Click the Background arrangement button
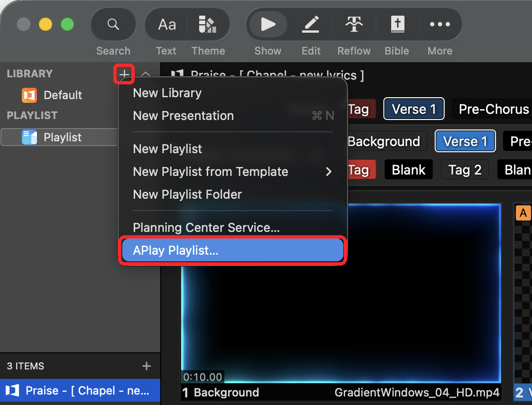532x405 pixels. click(x=387, y=141)
